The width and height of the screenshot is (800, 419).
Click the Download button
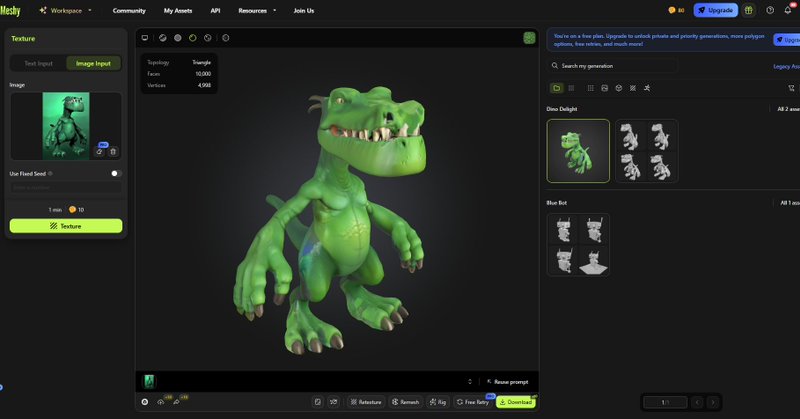pyautogui.click(x=515, y=402)
